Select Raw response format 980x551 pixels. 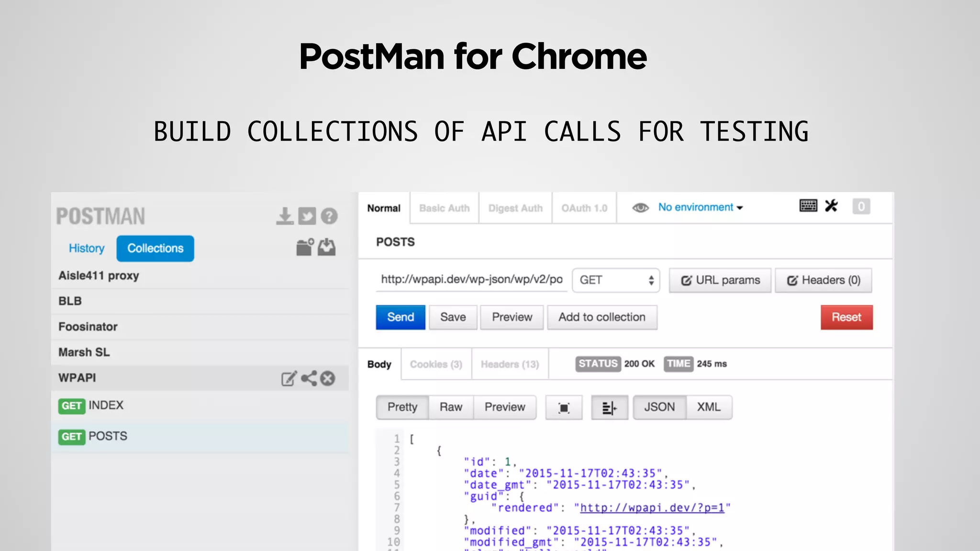tap(451, 408)
